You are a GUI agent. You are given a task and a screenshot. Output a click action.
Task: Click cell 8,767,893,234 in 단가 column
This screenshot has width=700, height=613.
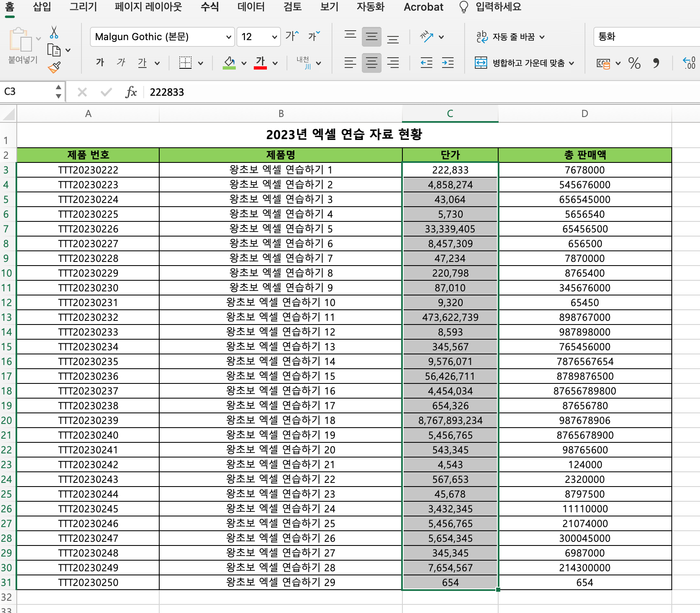click(x=450, y=420)
